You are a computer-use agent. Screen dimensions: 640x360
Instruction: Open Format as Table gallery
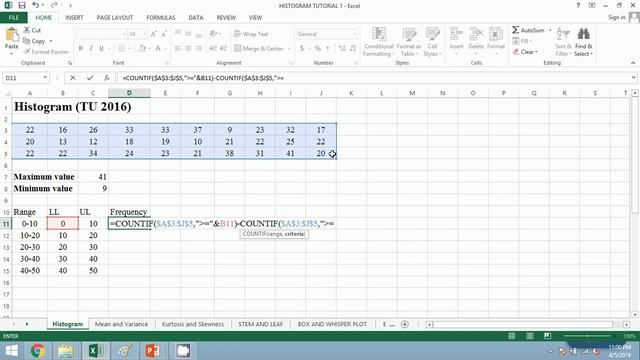[x=409, y=42]
